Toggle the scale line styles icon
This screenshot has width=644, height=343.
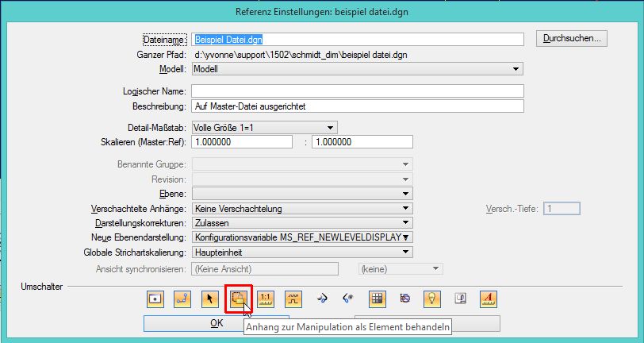[x=293, y=299]
